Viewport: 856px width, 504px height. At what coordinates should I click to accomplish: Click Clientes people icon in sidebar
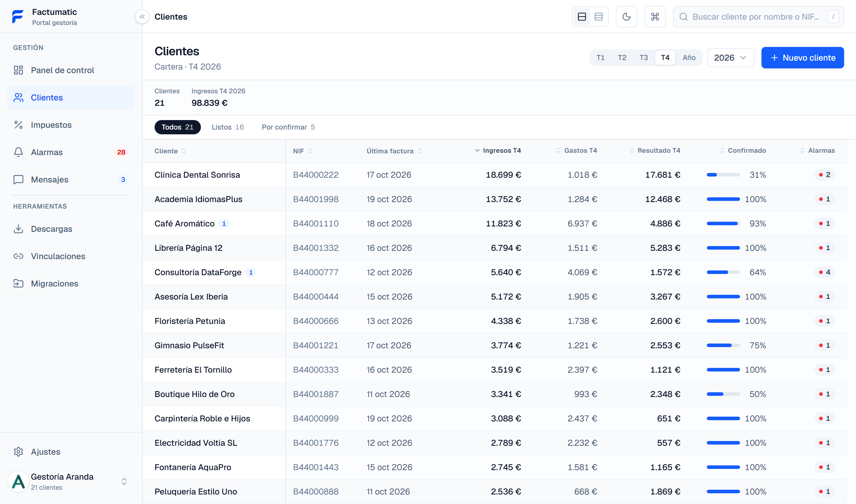[18, 97]
